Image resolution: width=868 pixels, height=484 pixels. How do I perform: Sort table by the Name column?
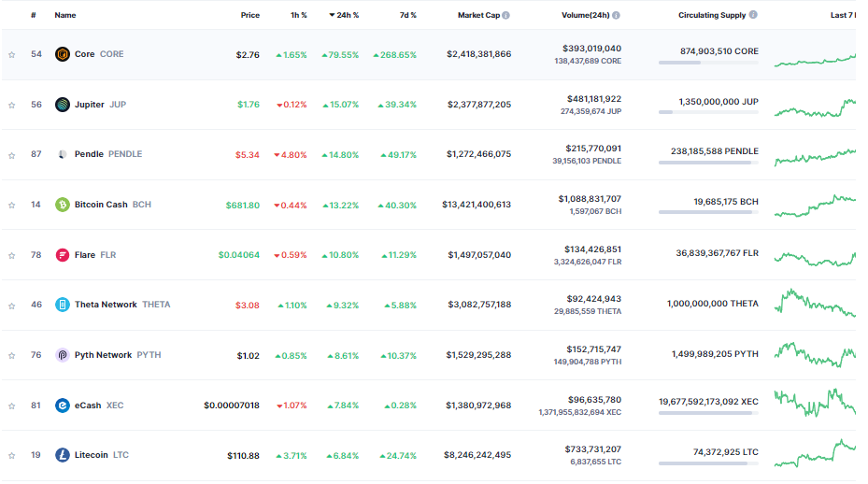(x=65, y=16)
